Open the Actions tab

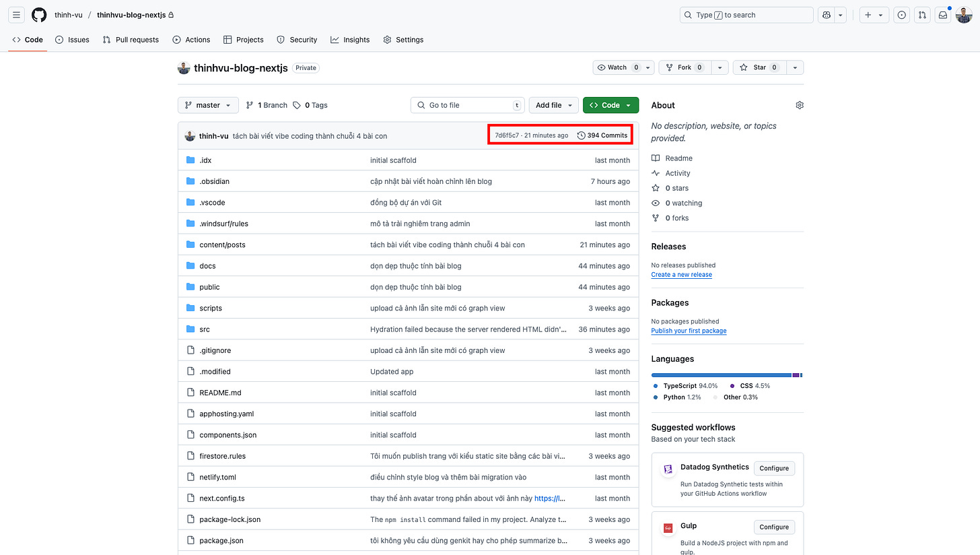(x=191, y=40)
